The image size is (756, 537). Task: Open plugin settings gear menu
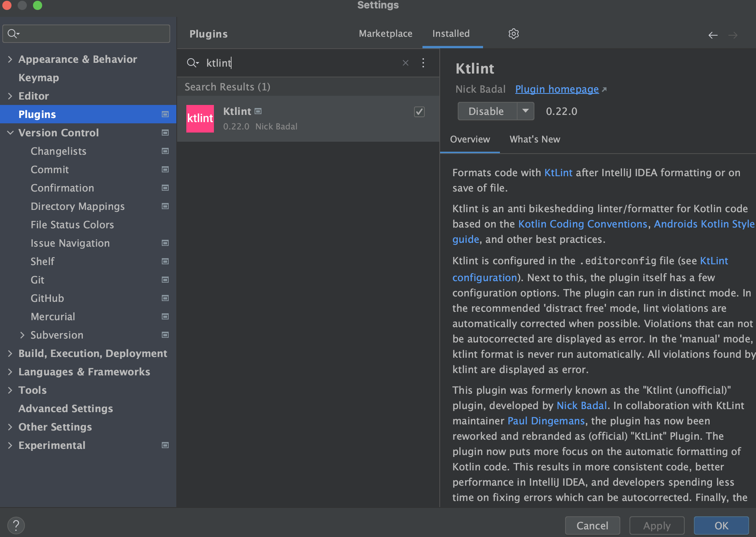(513, 34)
